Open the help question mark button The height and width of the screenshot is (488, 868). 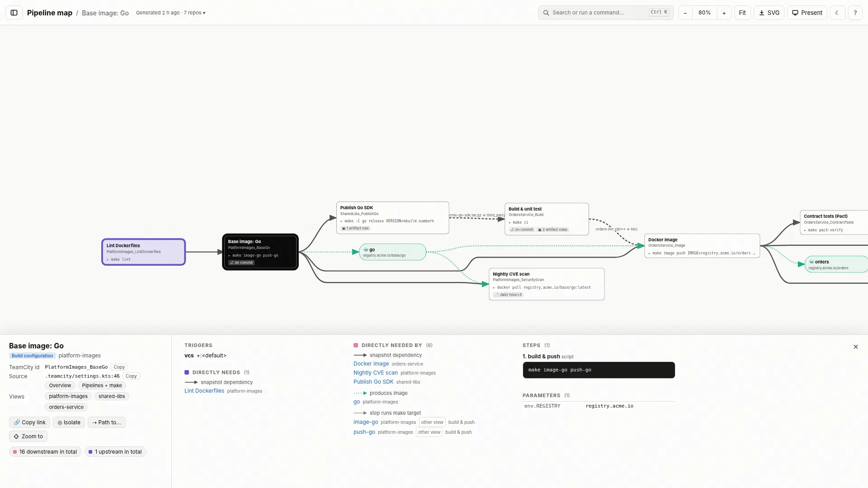click(x=855, y=13)
